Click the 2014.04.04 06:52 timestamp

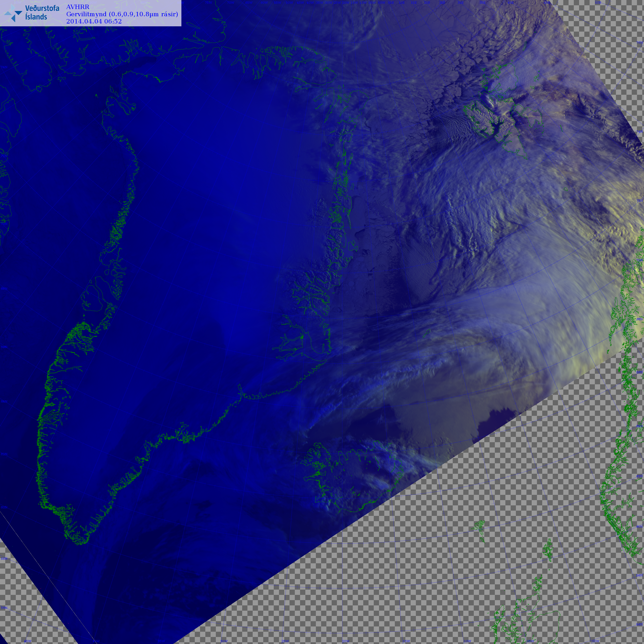[x=94, y=21]
